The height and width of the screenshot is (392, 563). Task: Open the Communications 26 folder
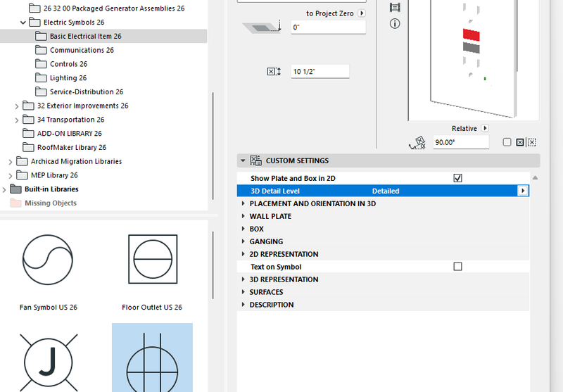click(82, 50)
